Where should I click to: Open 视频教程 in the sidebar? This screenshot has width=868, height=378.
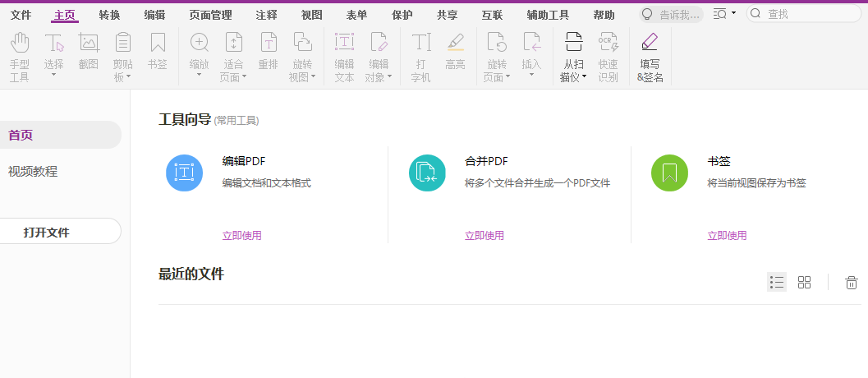33,171
